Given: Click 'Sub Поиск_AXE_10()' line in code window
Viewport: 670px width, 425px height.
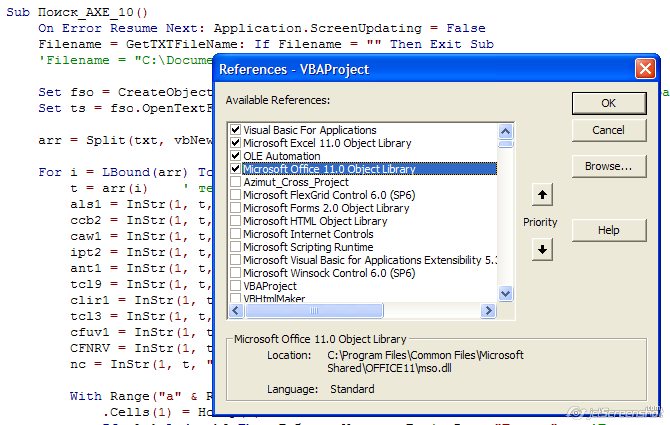Looking at the screenshot, I should pos(77,12).
